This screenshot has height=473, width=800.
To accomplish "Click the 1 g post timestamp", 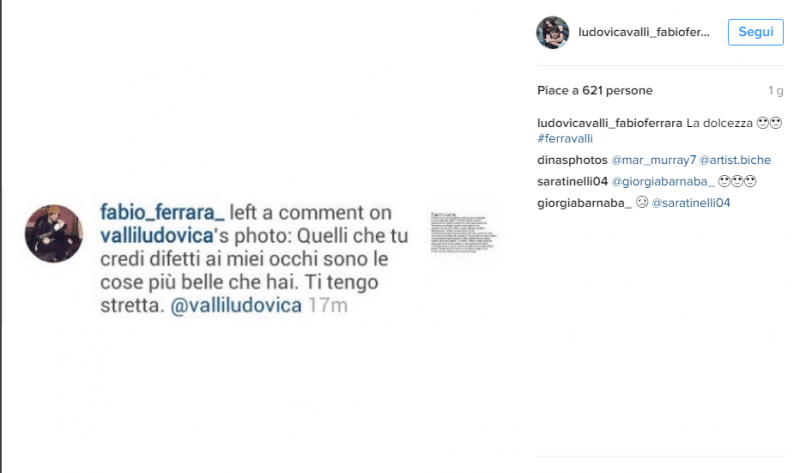I will point(776,91).
